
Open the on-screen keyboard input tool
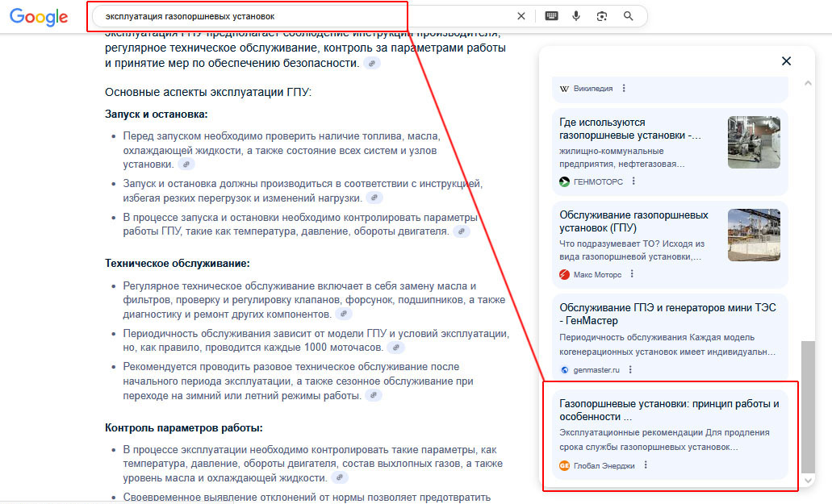[551, 16]
